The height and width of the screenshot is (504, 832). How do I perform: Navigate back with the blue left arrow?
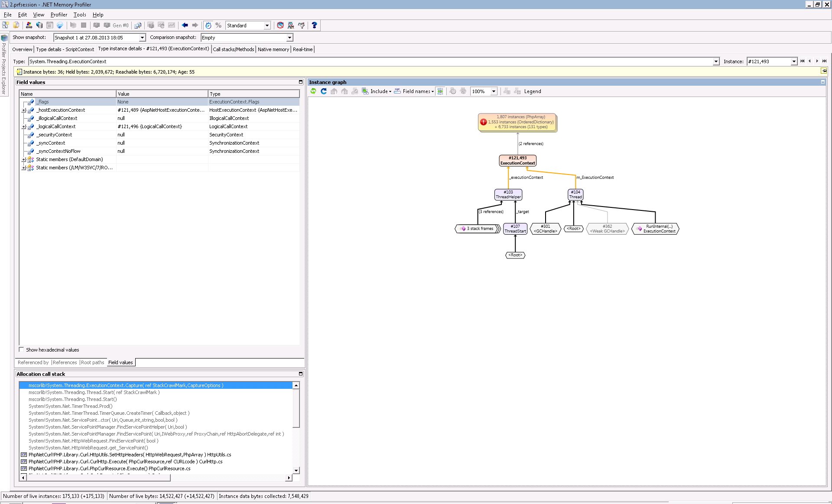(x=185, y=25)
